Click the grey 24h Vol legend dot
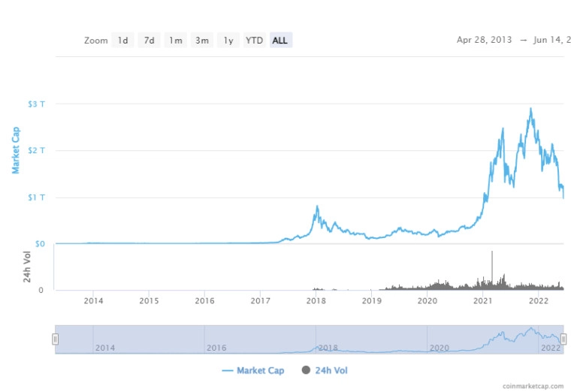 (x=306, y=370)
